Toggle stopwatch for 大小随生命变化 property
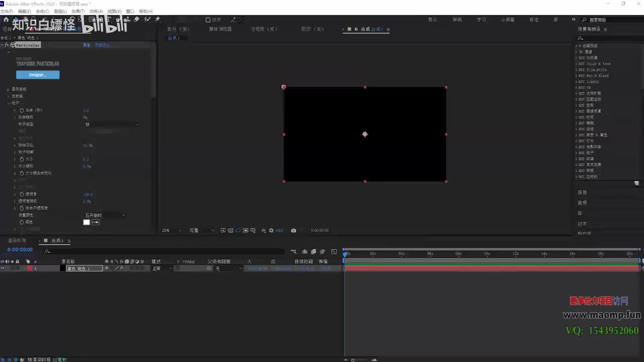The image size is (644, 362). (22, 173)
